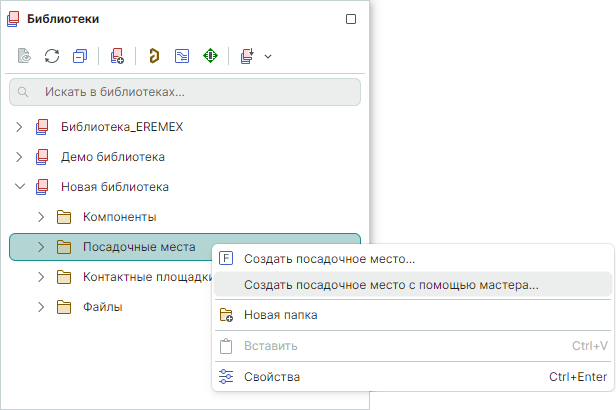Select the Файлы folder
Screen dimensions: 616x410
102,307
